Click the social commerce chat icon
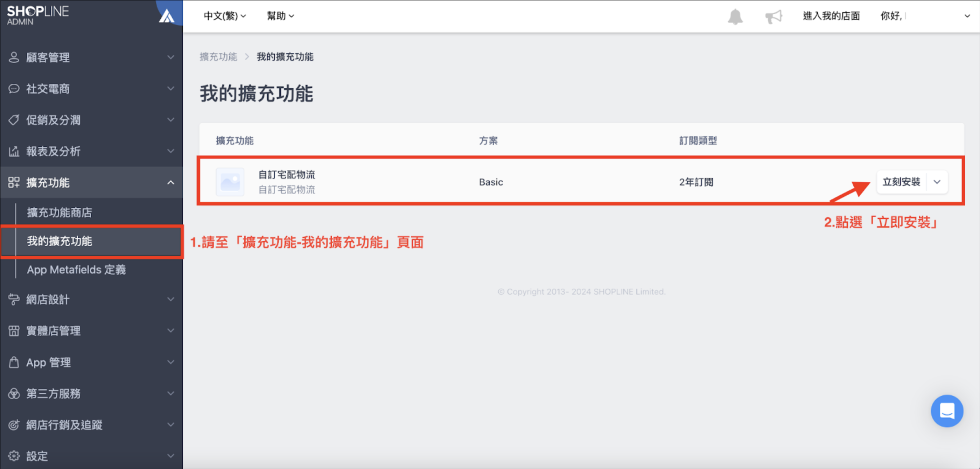This screenshot has width=980, height=469. click(14, 89)
